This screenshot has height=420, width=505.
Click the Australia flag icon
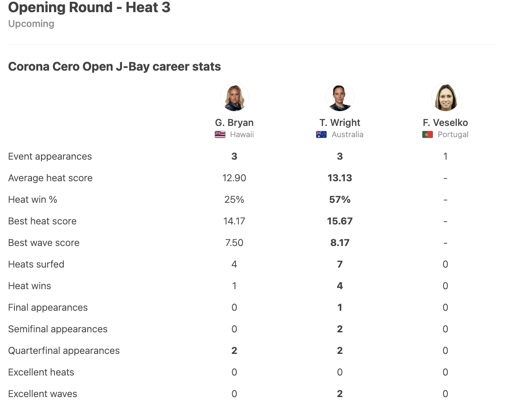click(321, 134)
